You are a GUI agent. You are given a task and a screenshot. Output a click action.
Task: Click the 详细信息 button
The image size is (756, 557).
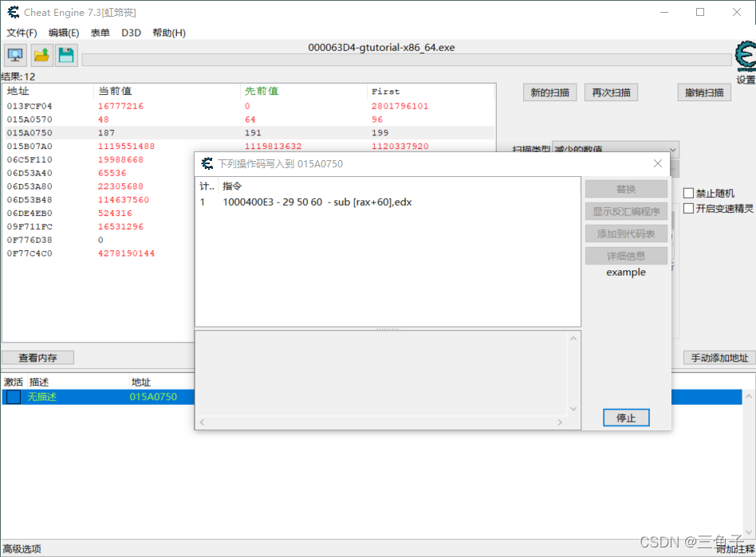coord(626,256)
